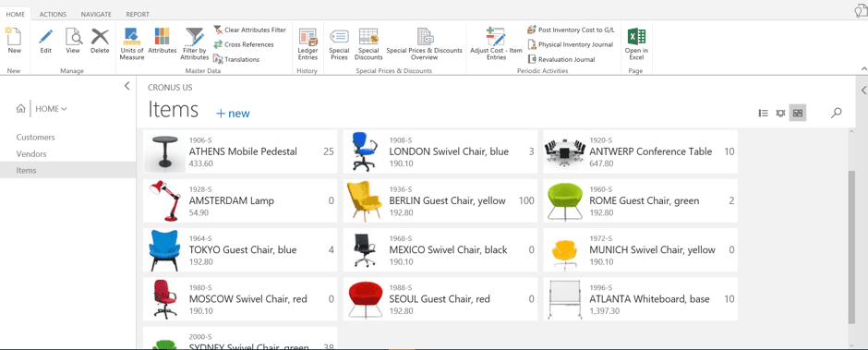Click the red AMSTERDAM lamp thumbnail
868x350 pixels.
[164, 200]
